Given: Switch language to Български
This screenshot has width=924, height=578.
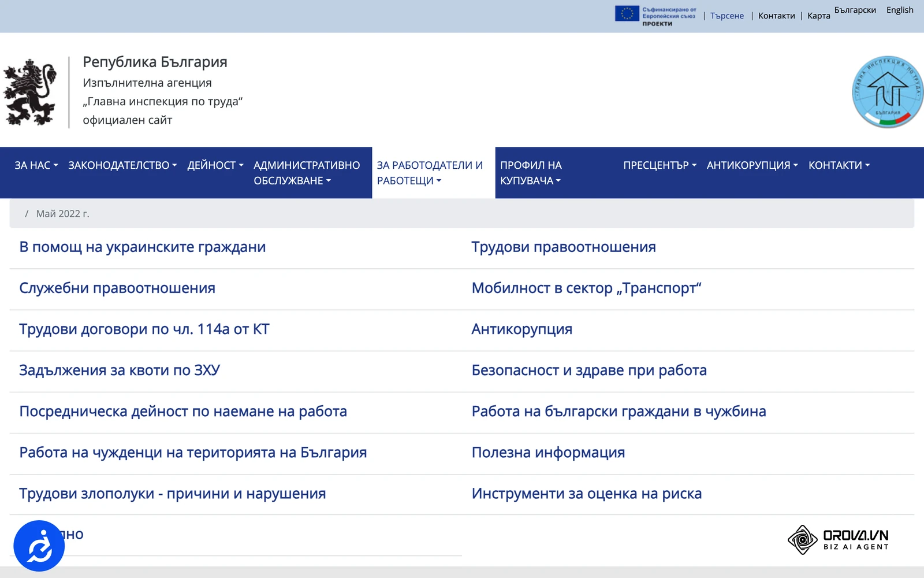Looking at the screenshot, I should 855,10.
